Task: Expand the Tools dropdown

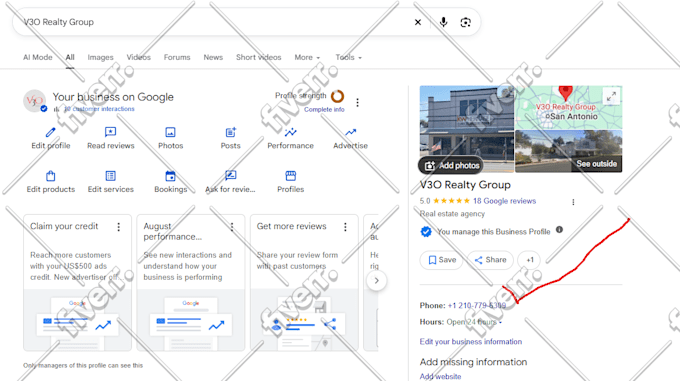Action: pos(348,57)
